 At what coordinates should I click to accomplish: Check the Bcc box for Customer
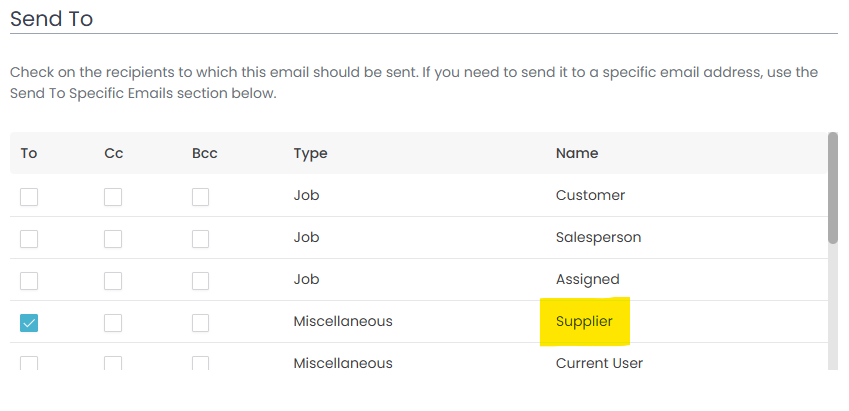(201, 197)
